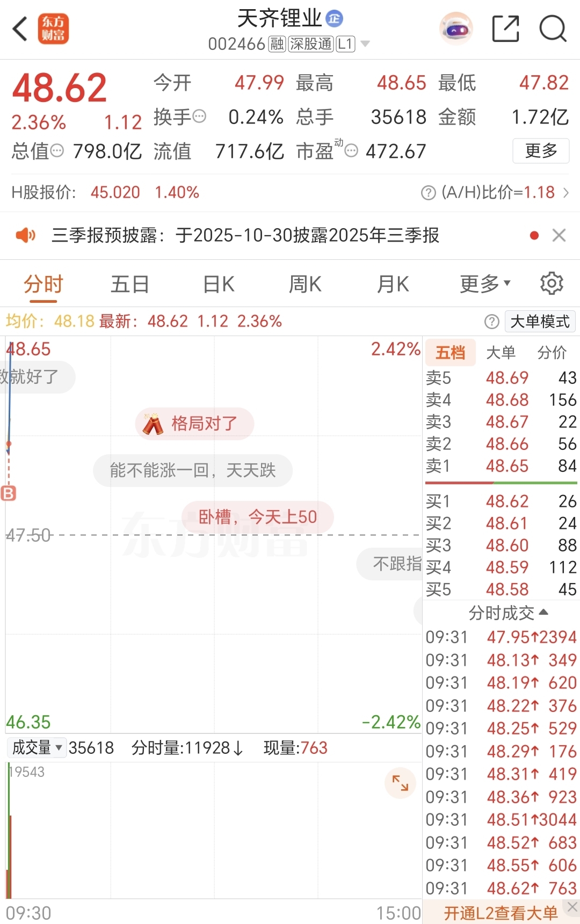
Task: Expand the stock code dropdown arrow
Action: click(365, 43)
